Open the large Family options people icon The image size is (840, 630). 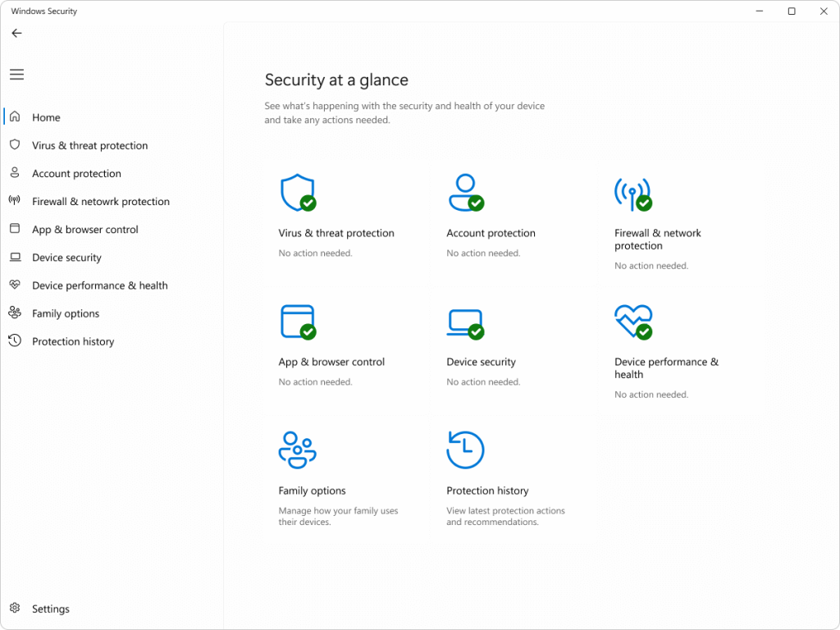point(297,450)
